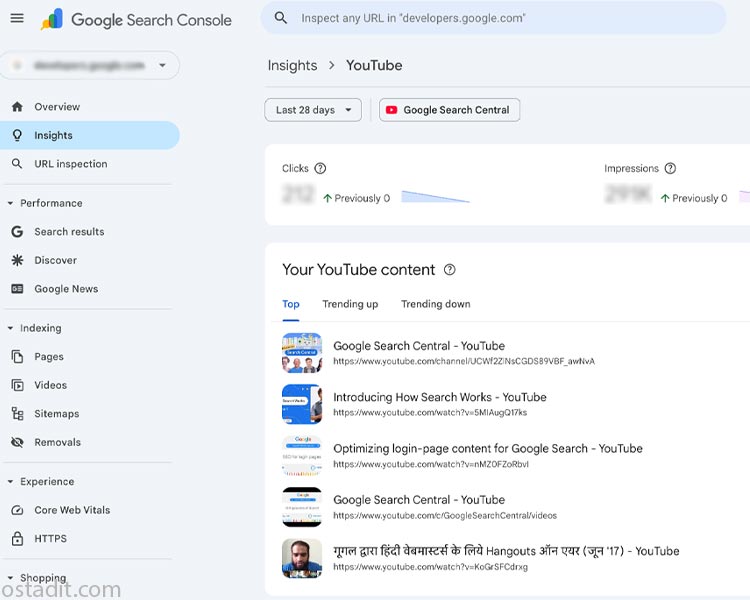Click the Insights lightbulb icon
This screenshot has width=750, height=600.
17,135
